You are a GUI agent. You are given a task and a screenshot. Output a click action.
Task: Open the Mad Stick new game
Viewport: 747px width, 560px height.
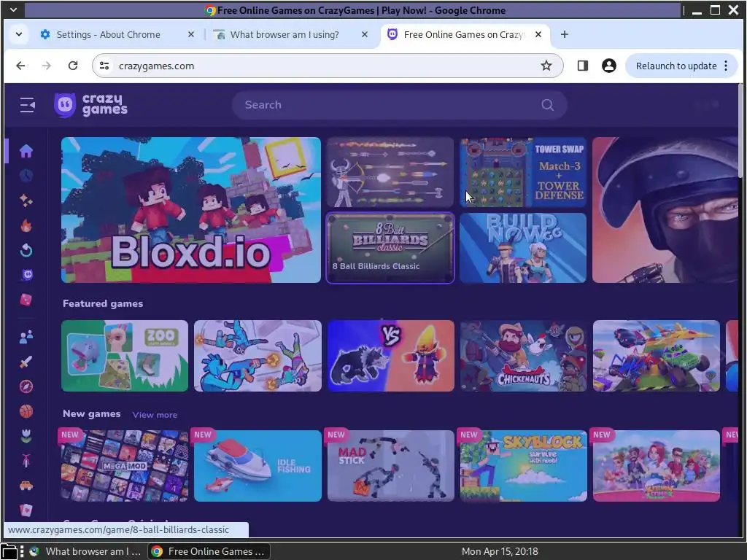(391, 466)
